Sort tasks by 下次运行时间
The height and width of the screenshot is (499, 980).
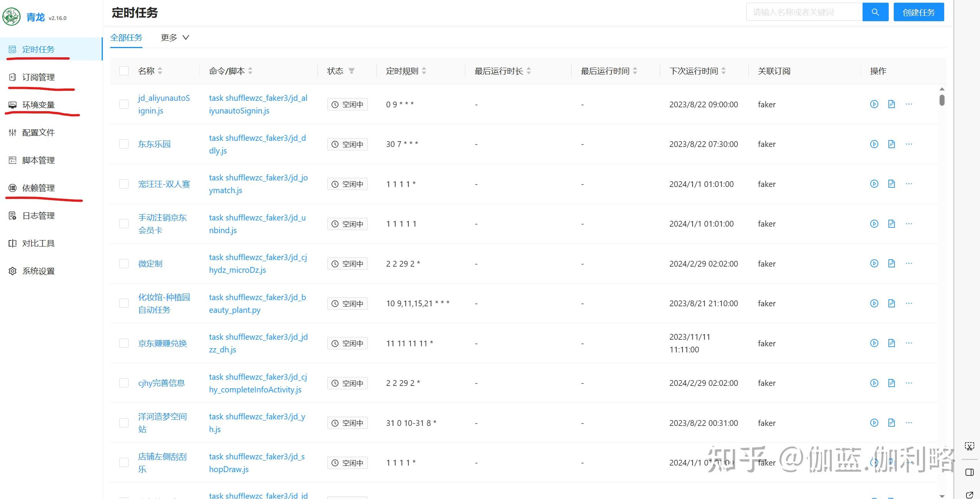[x=724, y=71]
